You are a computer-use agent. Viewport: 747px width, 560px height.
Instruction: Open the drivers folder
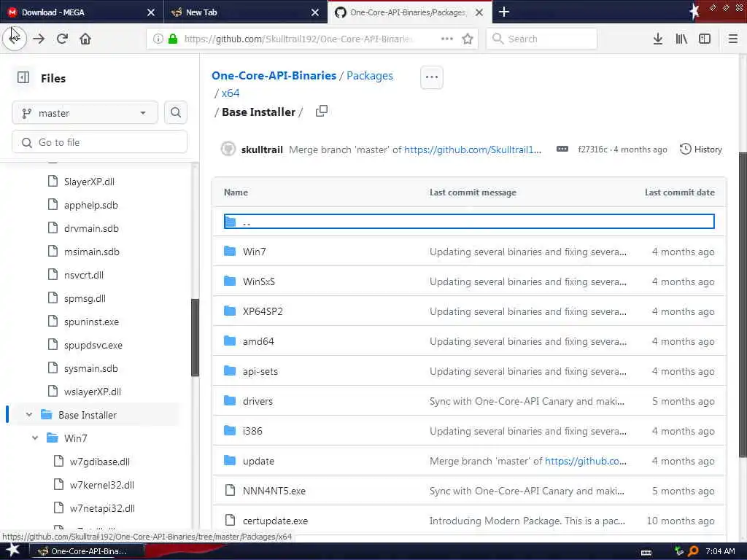(258, 402)
